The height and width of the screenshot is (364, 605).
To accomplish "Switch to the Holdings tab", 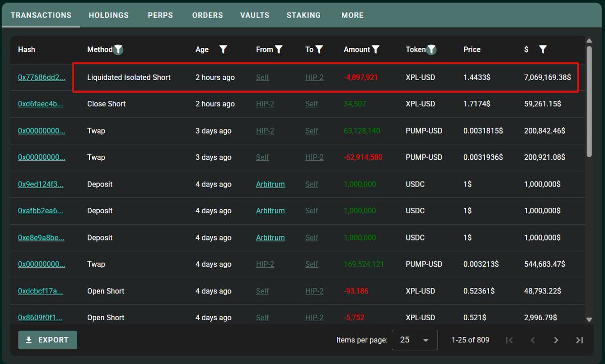I will pos(109,15).
